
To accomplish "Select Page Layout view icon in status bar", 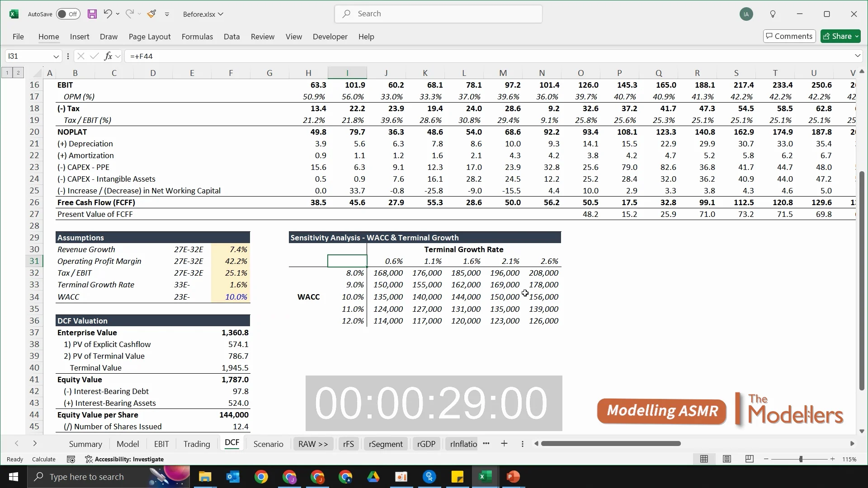I will (726, 459).
